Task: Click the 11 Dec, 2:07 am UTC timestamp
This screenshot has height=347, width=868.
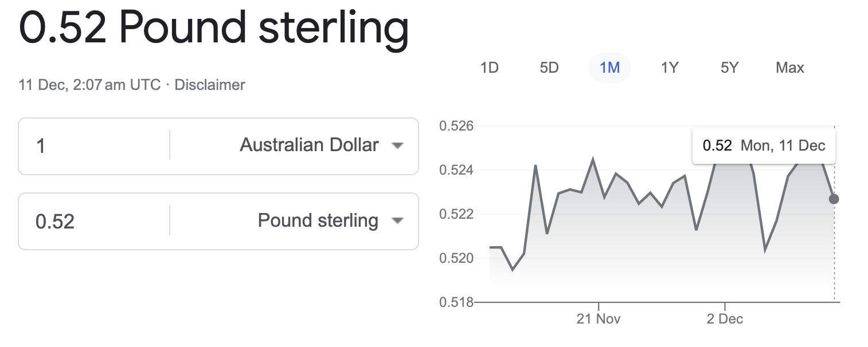Action: coord(89,85)
